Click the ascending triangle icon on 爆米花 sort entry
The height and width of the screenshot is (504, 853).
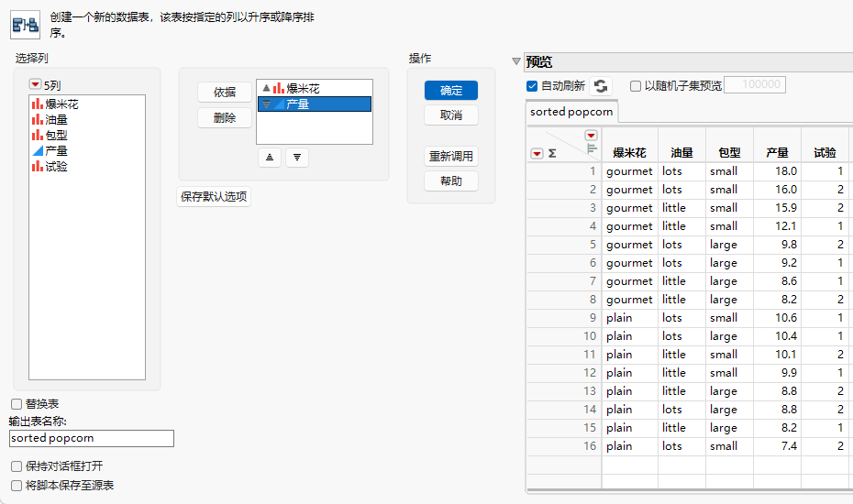click(266, 88)
